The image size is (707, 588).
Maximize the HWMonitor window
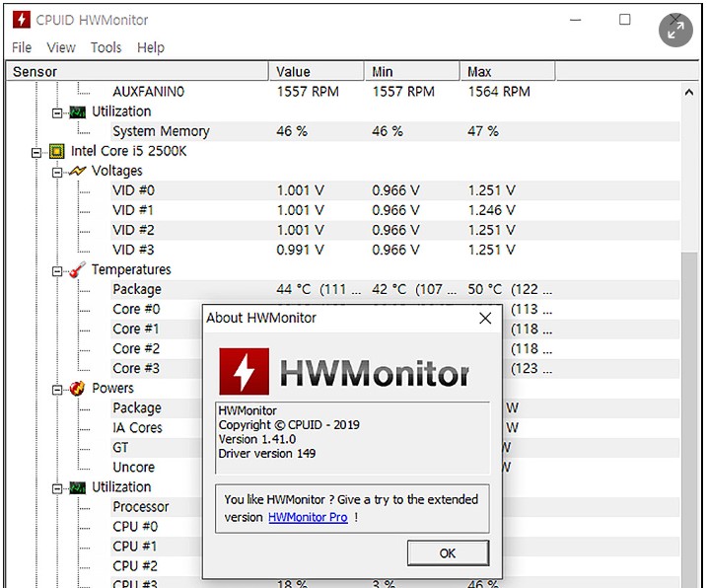(625, 20)
